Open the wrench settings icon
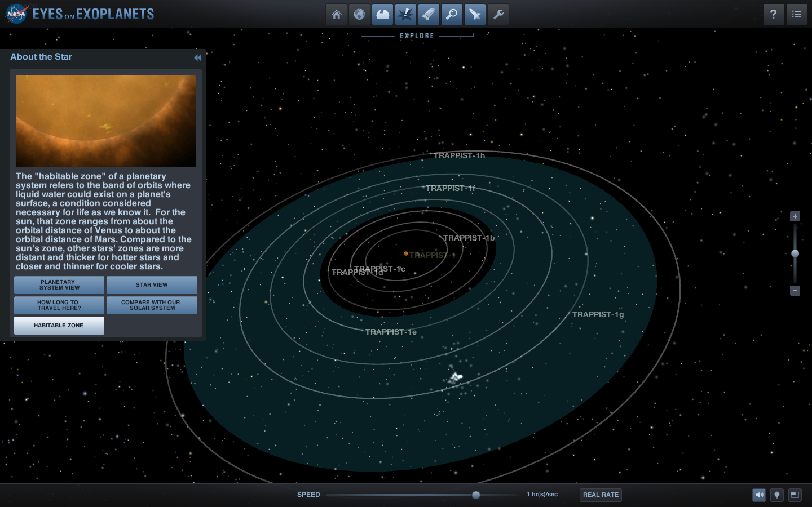 coord(498,14)
